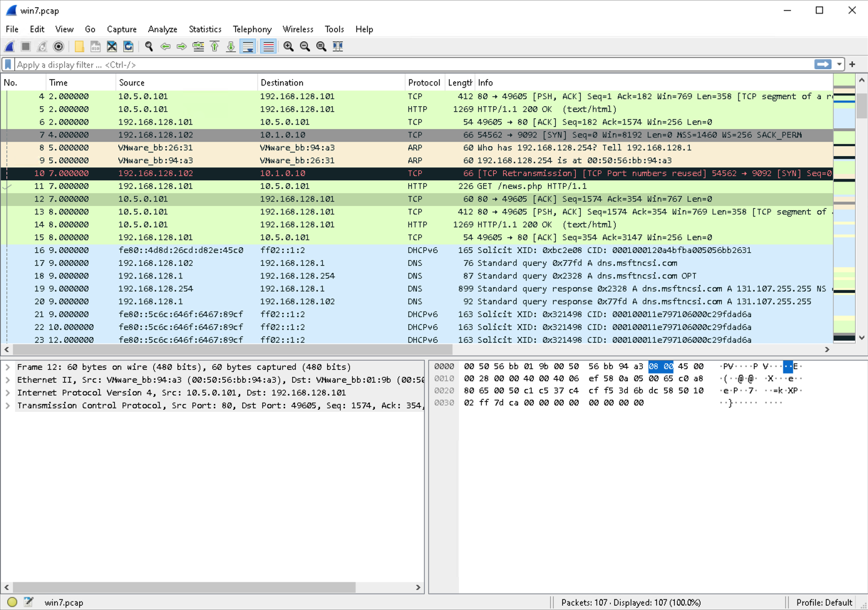Toggle packet colorize rules button
Viewport: 868px width, 610px height.
click(268, 46)
